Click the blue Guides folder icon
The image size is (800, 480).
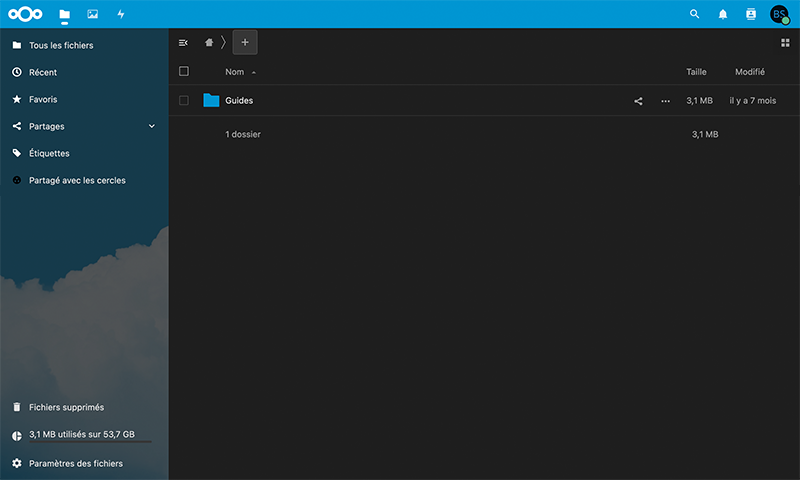coord(211,100)
